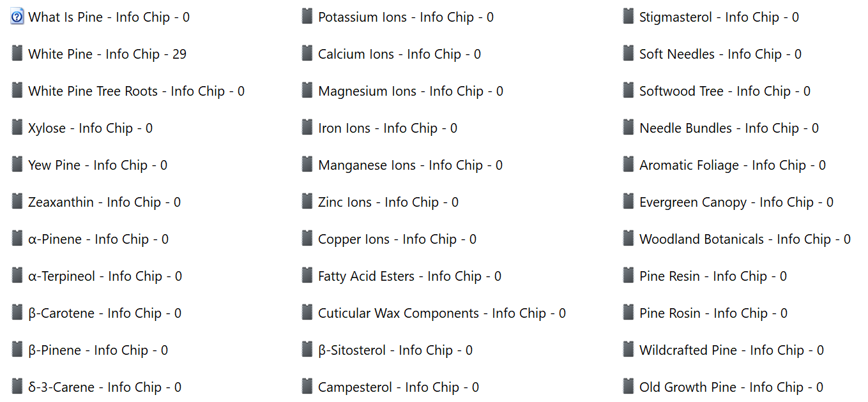Select the icon next to Zinc Ions
Screen dimensions: 868x402
[x=307, y=202]
